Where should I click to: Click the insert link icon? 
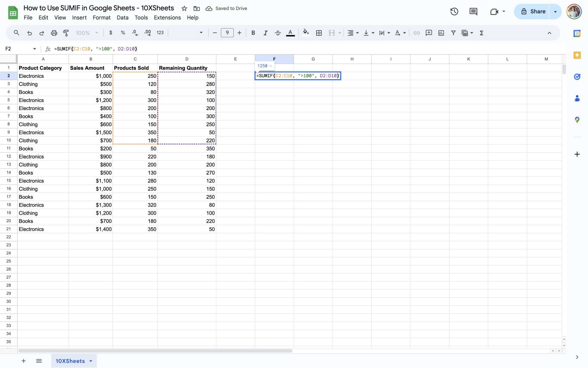tap(416, 33)
